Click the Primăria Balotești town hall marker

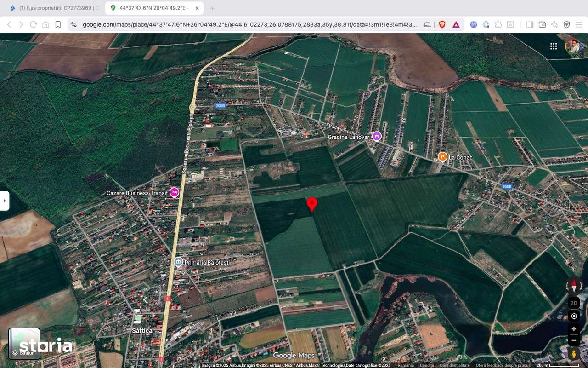pyautogui.click(x=178, y=261)
